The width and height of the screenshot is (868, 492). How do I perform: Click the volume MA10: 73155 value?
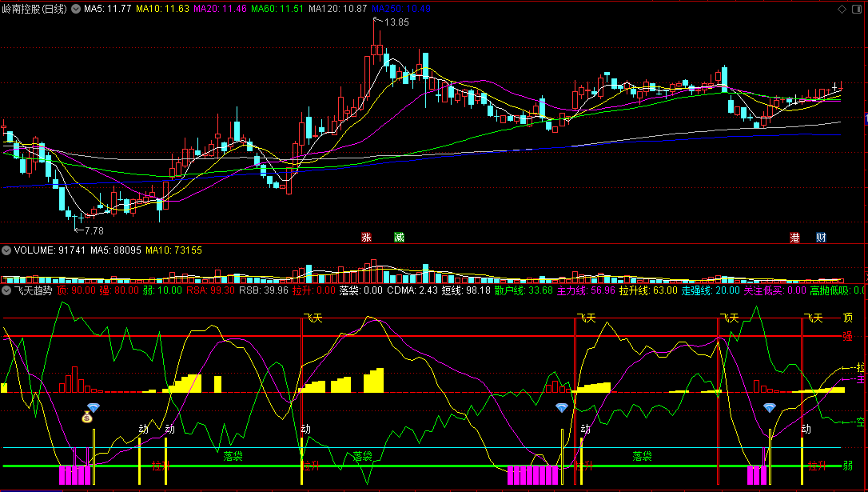click(173, 250)
